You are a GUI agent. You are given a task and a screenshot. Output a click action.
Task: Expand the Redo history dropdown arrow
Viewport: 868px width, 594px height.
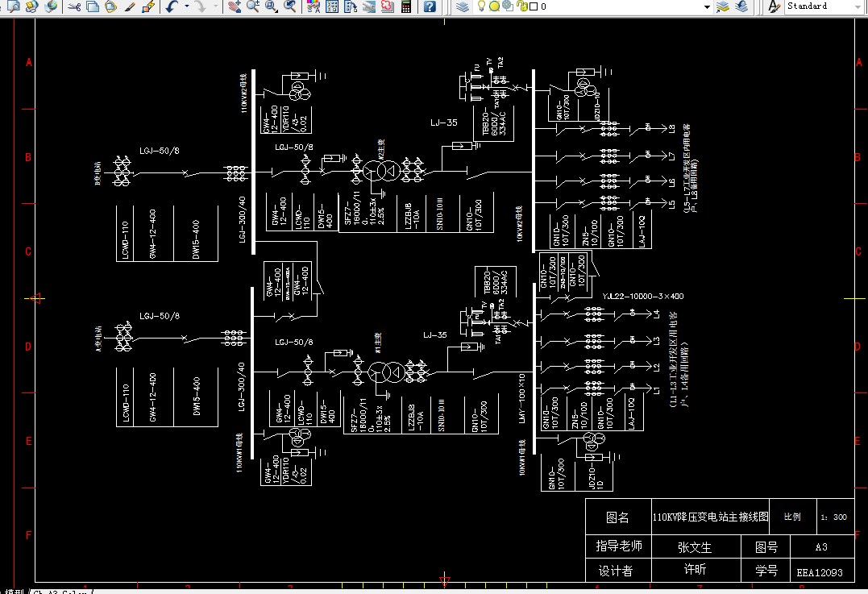coord(215,6)
